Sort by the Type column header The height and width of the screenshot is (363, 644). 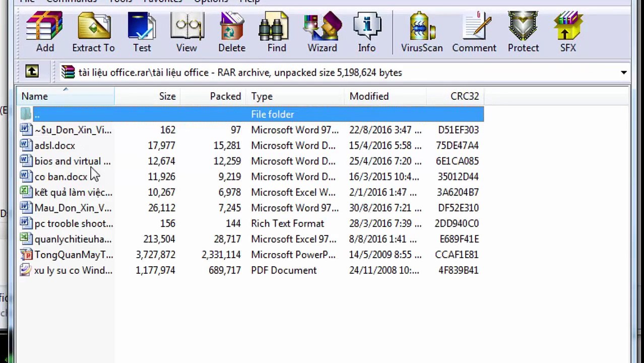coord(295,96)
